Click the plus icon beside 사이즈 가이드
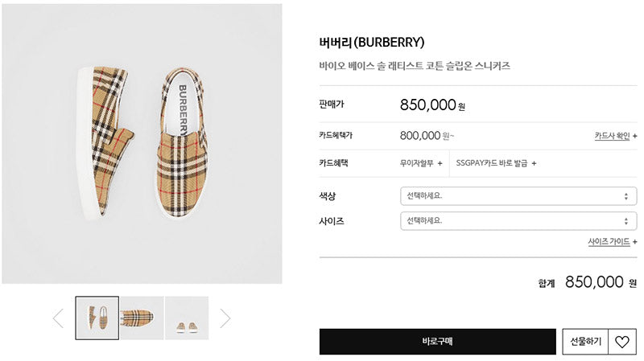This screenshot has height=361, width=644. (x=634, y=242)
